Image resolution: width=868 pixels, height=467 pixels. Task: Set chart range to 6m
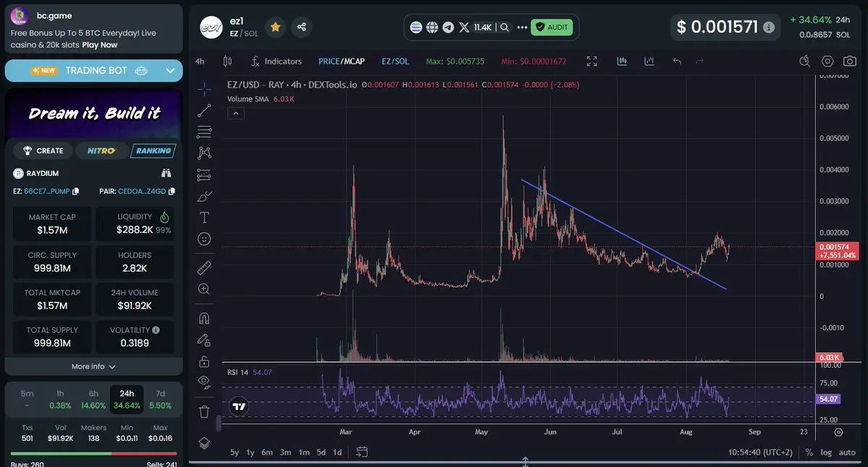[x=267, y=453]
